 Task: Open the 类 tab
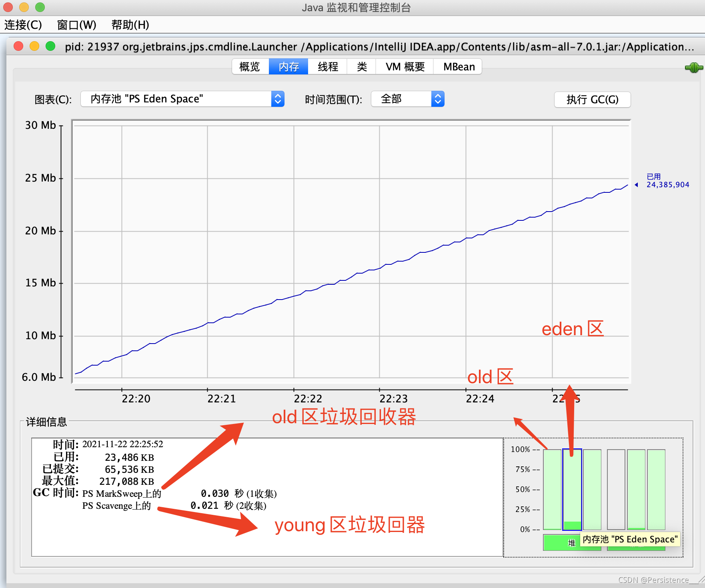[x=362, y=67]
